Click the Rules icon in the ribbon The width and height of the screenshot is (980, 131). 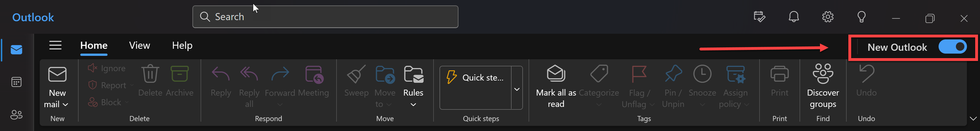click(x=413, y=74)
